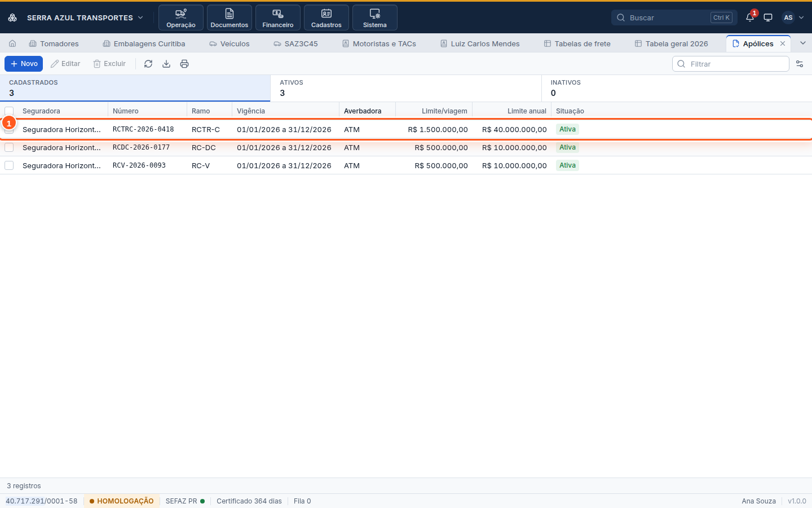
Task: Open the Cadastros module
Action: [326, 17]
